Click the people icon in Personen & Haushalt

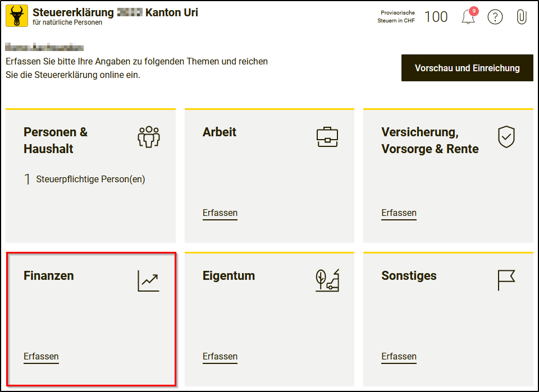click(x=149, y=137)
